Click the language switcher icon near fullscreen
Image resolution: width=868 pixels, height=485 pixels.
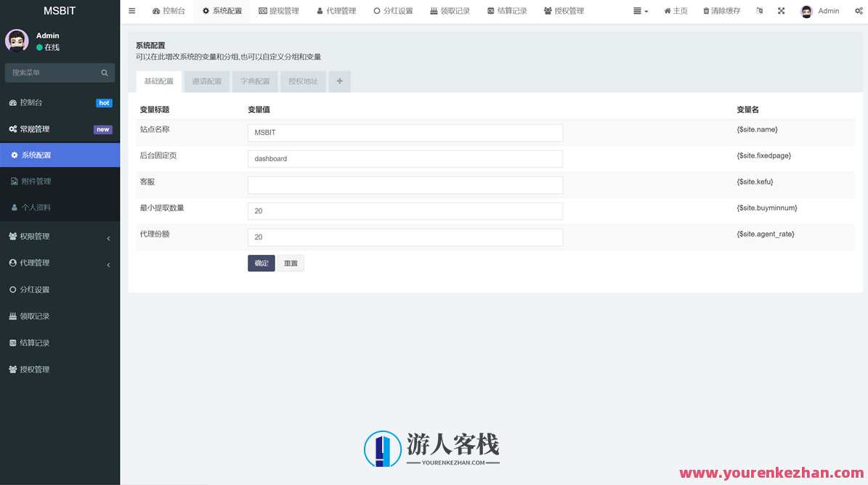point(759,10)
